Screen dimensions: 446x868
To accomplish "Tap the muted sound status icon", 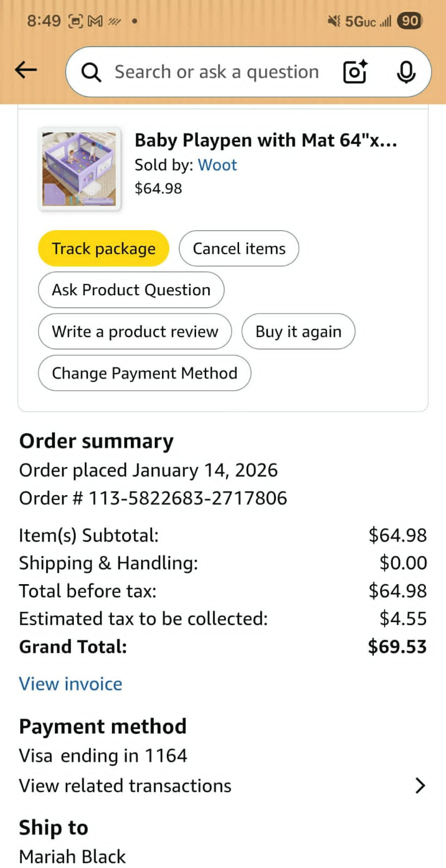I will coord(333,21).
